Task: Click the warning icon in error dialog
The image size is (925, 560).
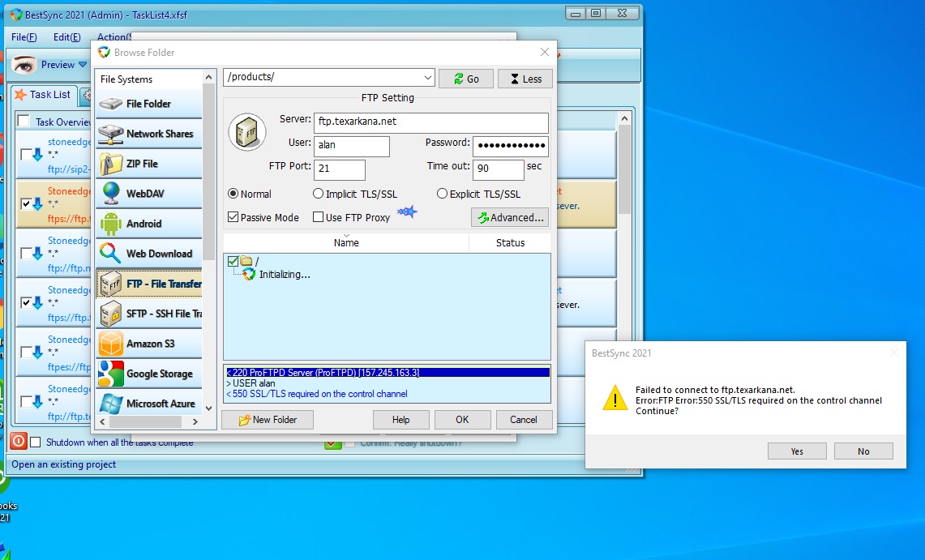Action: [615, 398]
